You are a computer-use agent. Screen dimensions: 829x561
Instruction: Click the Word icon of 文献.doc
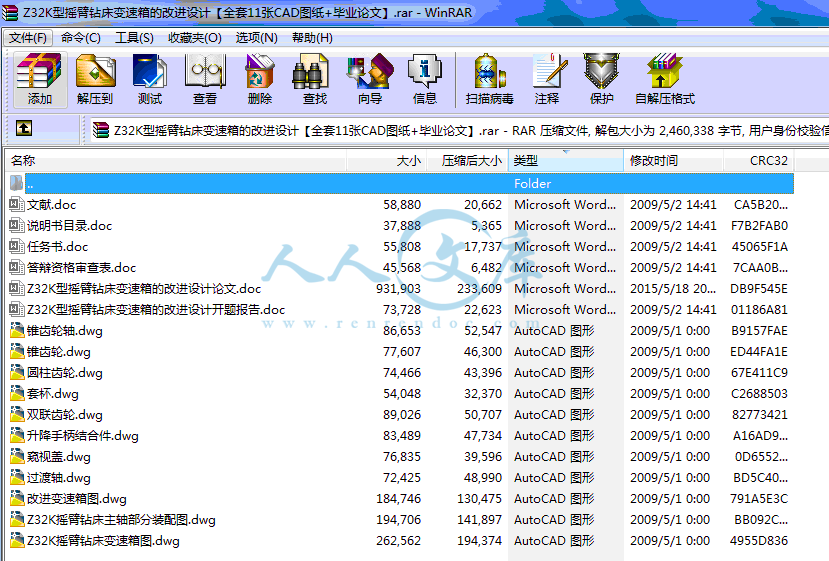(16, 204)
